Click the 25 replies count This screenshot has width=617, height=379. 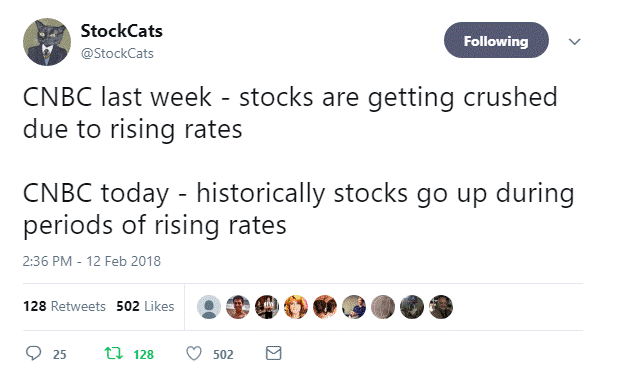[60, 355]
